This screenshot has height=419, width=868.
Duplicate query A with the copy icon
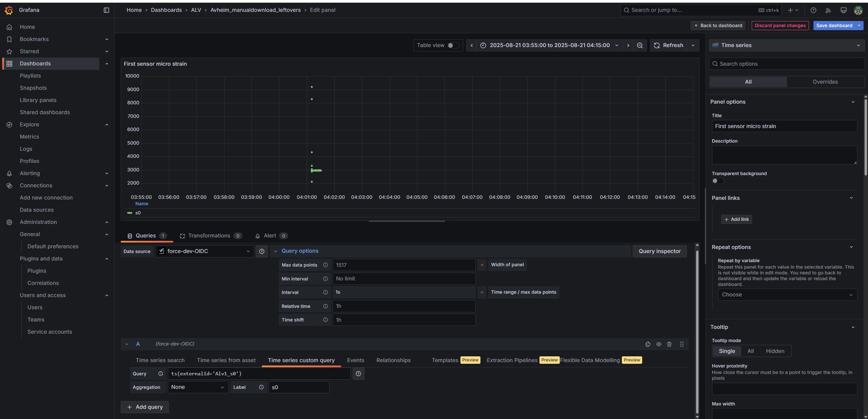648,344
